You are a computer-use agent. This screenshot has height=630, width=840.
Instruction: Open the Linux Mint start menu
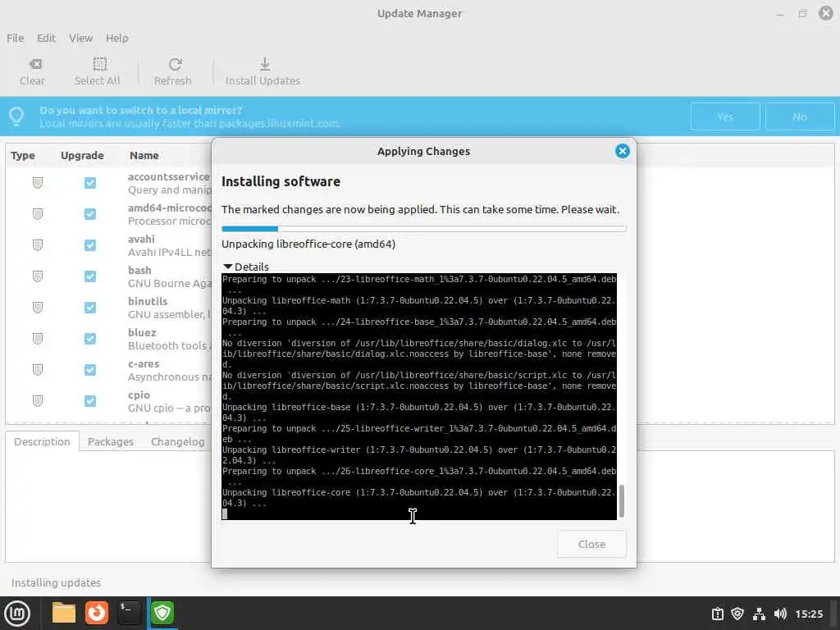[17, 614]
